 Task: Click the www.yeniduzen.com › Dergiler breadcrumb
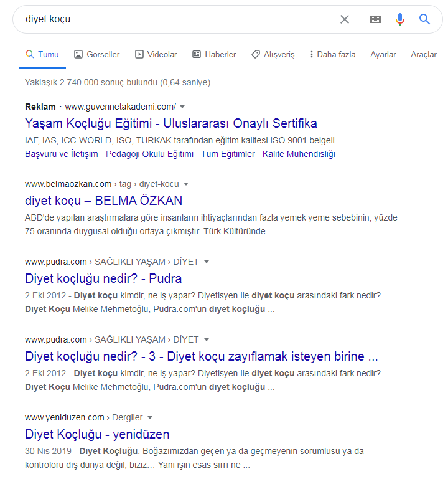(83, 417)
